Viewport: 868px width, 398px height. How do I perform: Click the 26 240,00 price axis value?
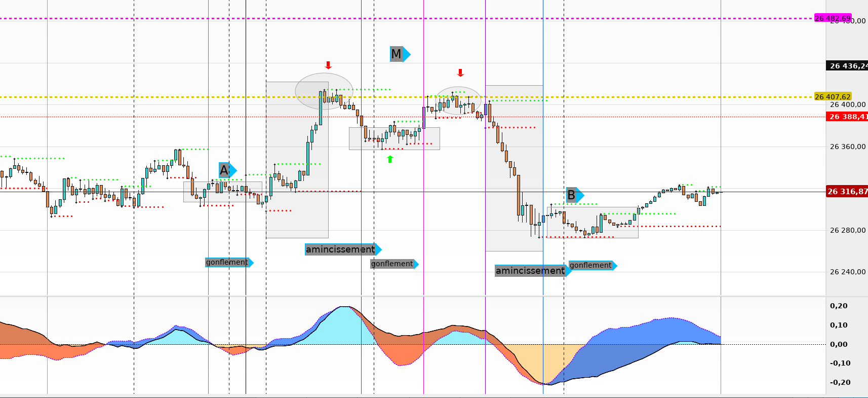tap(848, 272)
